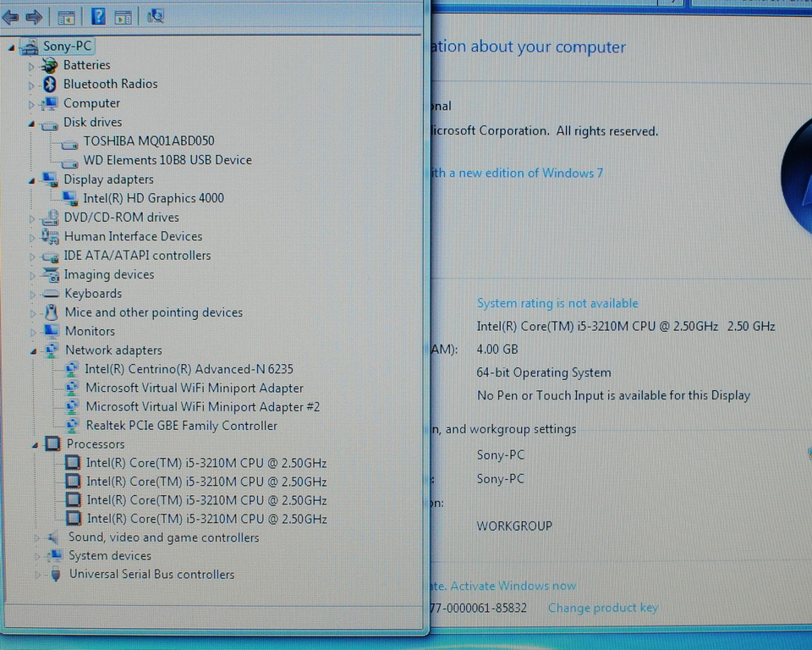The height and width of the screenshot is (650, 812).
Task: Click the System devices label
Action: click(x=110, y=556)
